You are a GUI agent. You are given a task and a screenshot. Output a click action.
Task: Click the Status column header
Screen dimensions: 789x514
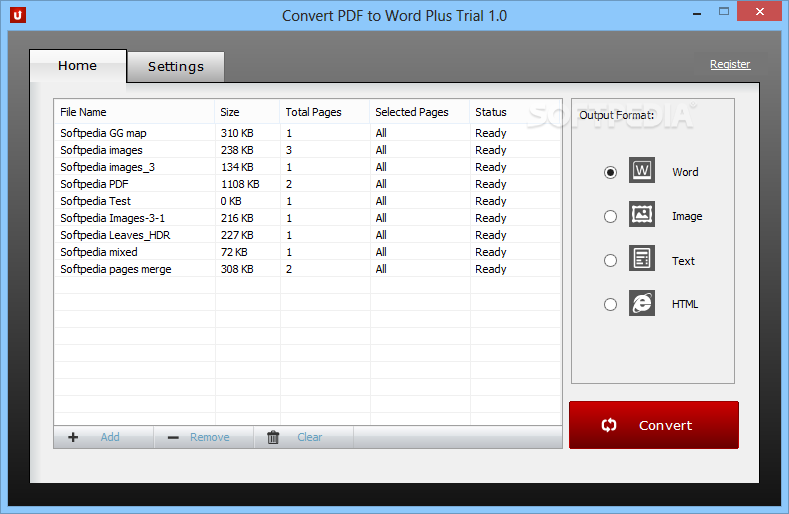515,112
